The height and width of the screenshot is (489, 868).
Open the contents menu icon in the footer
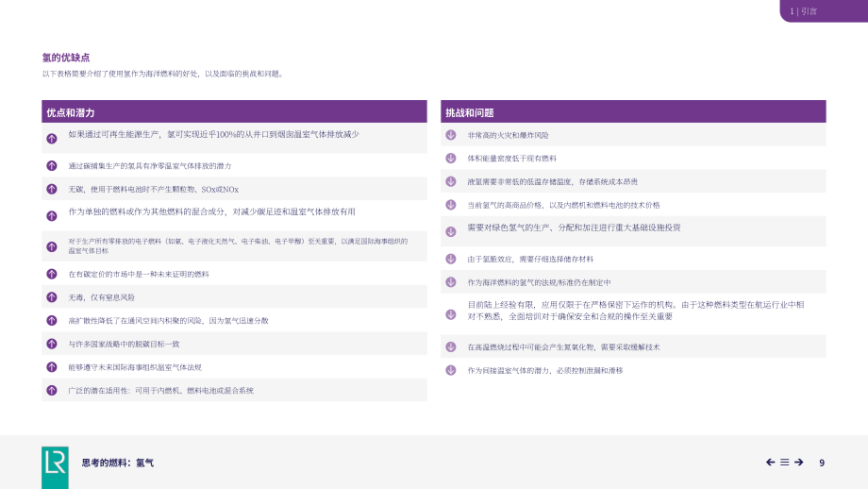[784, 462]
